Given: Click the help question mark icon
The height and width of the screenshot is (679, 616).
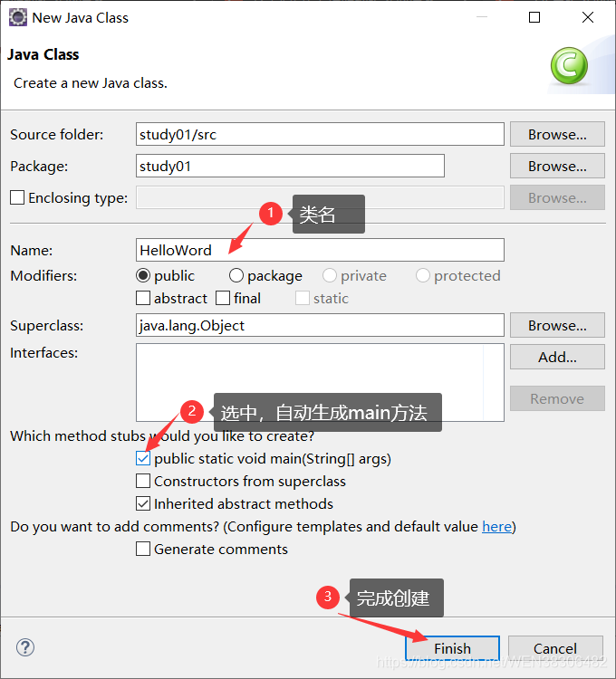Looking at the screenshot, I should 25,648.
